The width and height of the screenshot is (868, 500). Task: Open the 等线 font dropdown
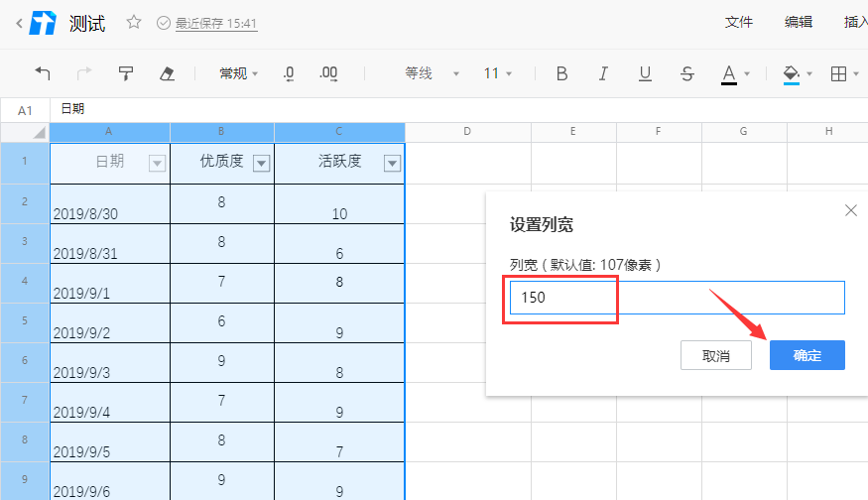point(432,73)
